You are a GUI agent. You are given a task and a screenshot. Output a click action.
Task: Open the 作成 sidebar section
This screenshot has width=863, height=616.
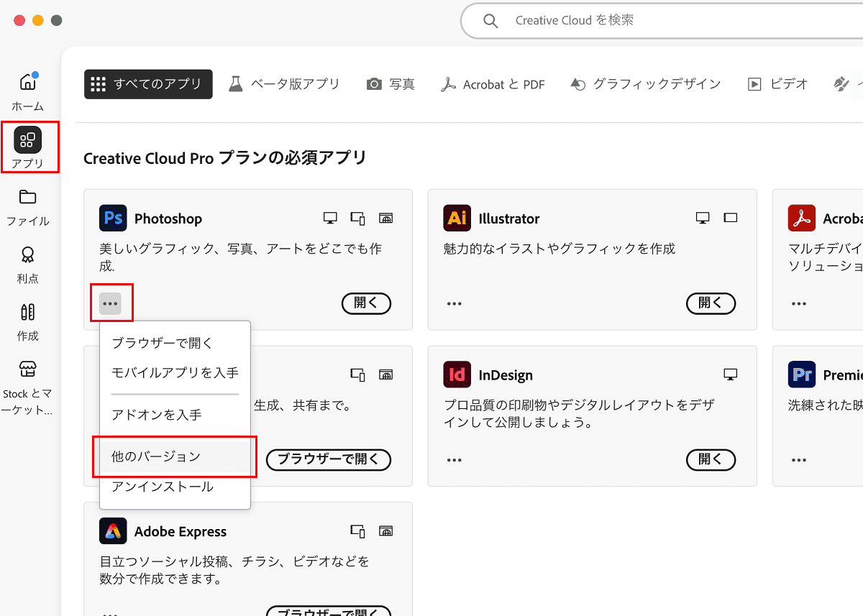(28, 322)
